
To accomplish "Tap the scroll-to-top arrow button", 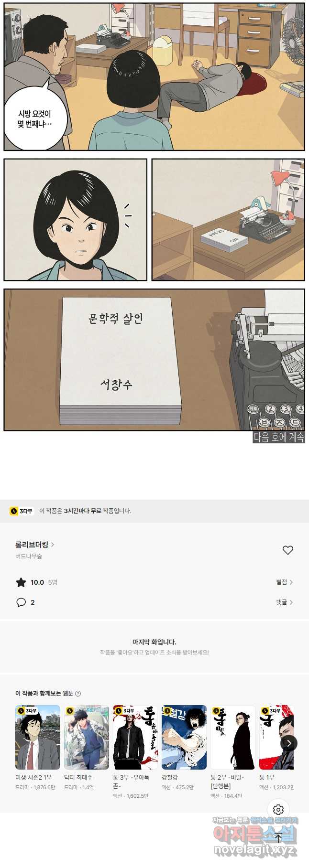I will click(278, 837).
